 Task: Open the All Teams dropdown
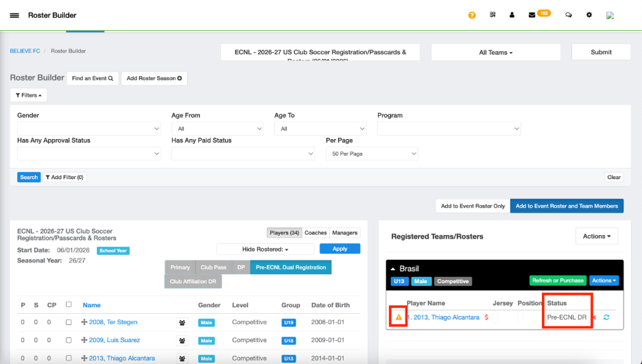click(x=496, y=52)
